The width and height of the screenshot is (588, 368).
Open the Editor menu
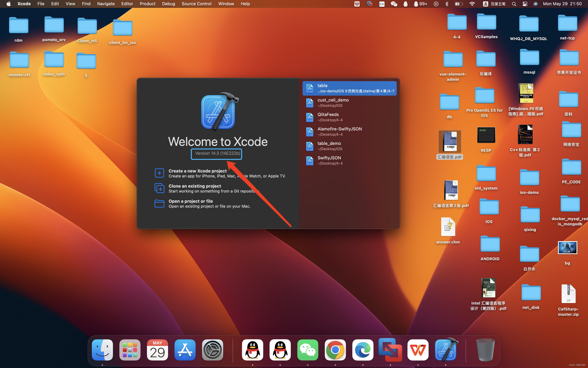tap(127, 4)
